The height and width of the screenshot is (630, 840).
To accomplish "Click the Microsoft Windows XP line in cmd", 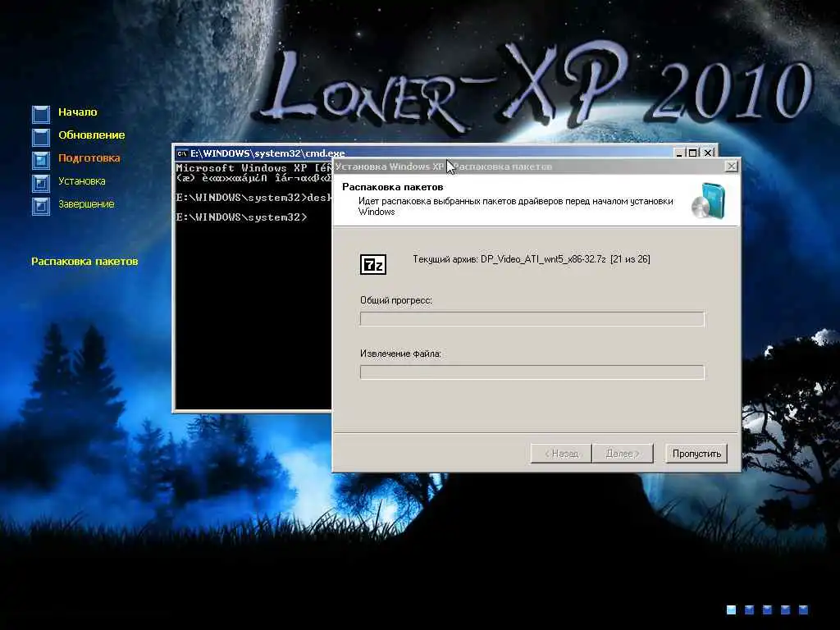I will coord(254,167).
